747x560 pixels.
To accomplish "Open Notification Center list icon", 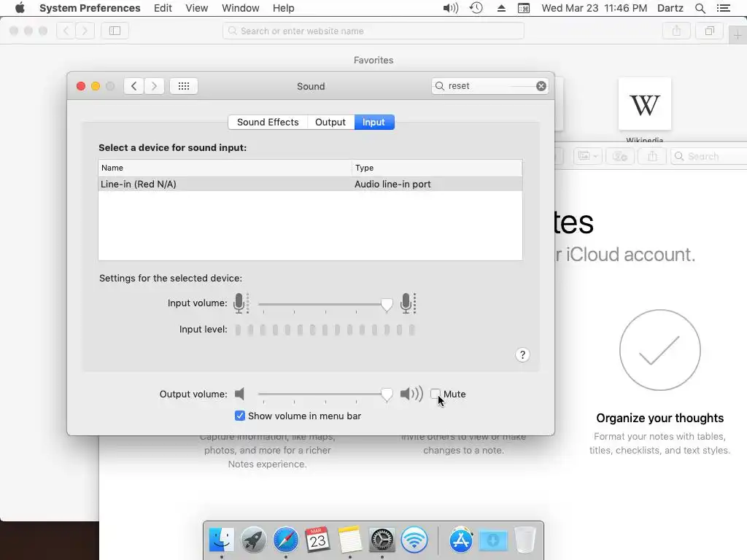I will (723, 8).
